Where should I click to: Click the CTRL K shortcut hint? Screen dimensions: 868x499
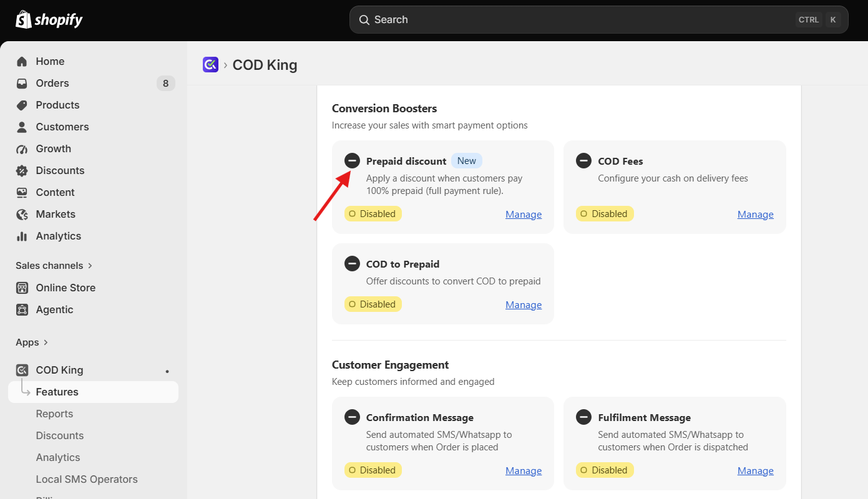[818, 20]
